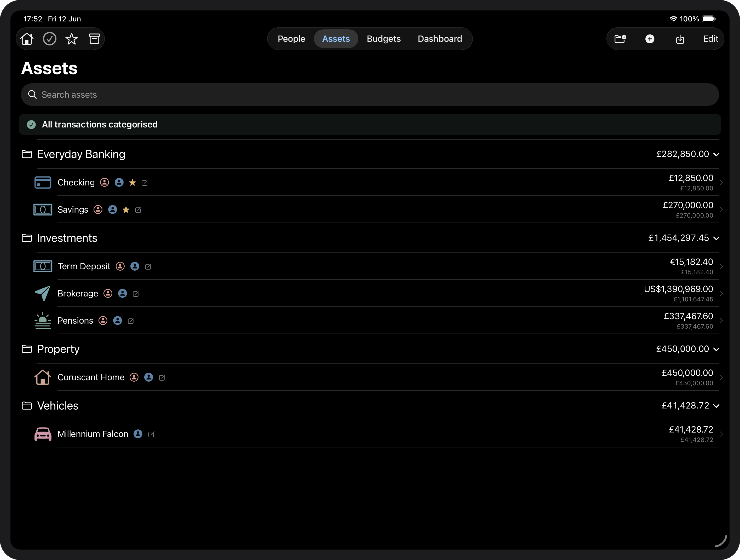
Task: Click Coruscant Home's blue person icon
Action: tap(148, 377)
